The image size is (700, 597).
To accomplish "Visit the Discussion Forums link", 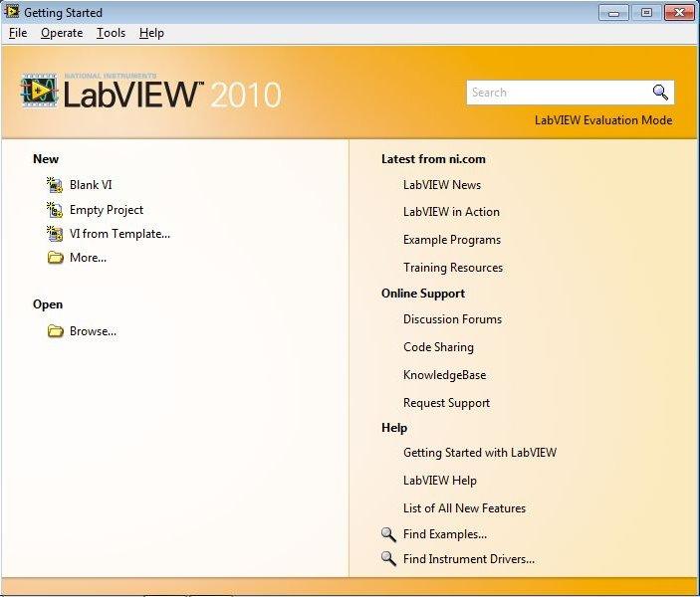I will 452,319.
